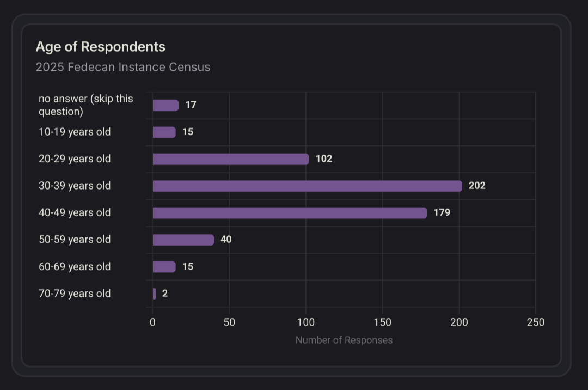The width and height of the screenshot is (588, 390).
Task: Click the 250 tick on the x-axis
Action: coord(535,322)
